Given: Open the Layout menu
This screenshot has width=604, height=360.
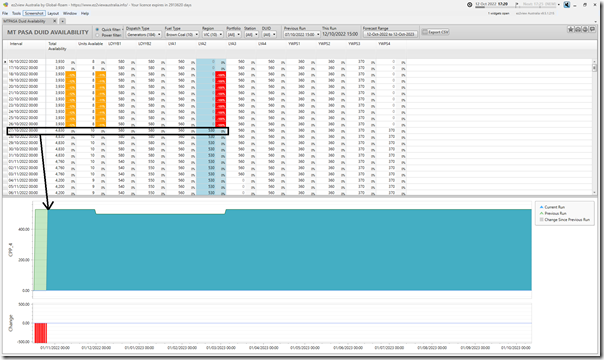Looking at the screenshot, I should click(x=53, y=13).
